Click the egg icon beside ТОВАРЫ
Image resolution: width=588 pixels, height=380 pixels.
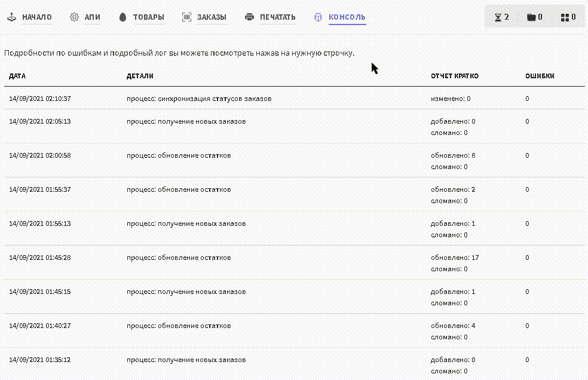tap(122, 17)
